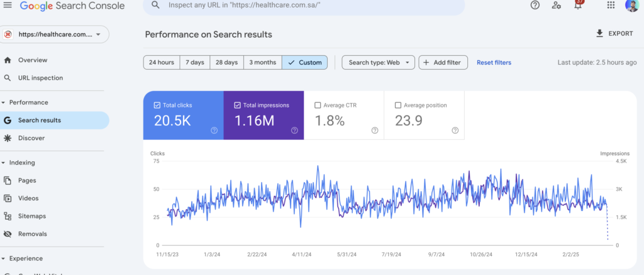Click the Removals crossed-eye icon

coord(7,234)
